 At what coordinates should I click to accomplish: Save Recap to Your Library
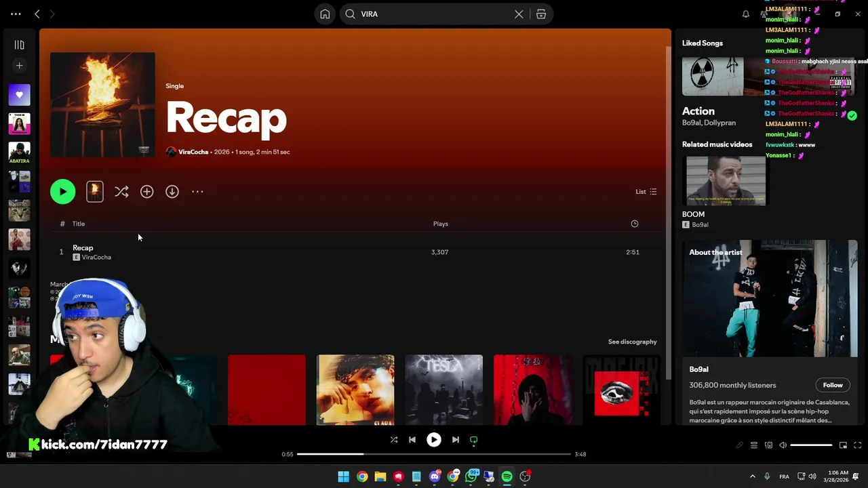(x=146, y=192)
